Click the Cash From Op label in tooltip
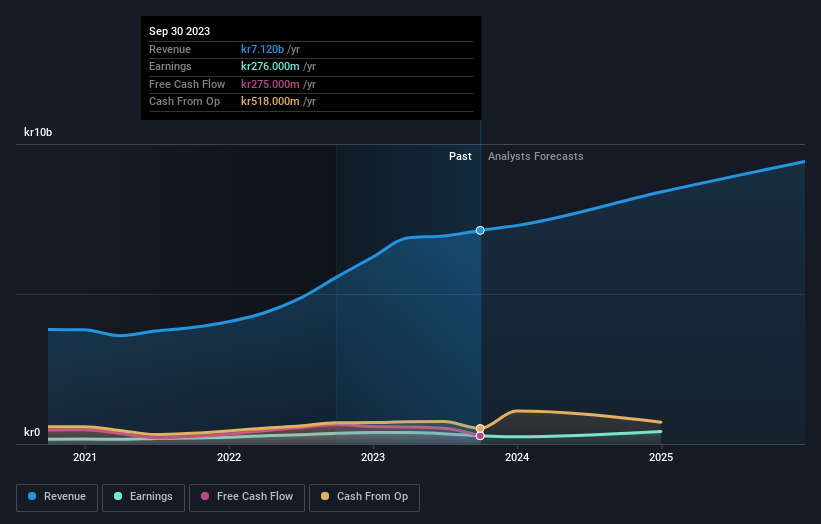This screenshot has height=524, width=821. point(184,102)
